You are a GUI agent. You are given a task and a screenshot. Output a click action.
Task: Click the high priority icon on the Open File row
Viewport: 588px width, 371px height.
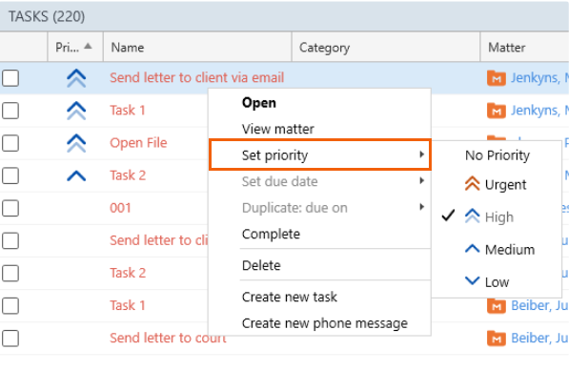coord(76,143)
